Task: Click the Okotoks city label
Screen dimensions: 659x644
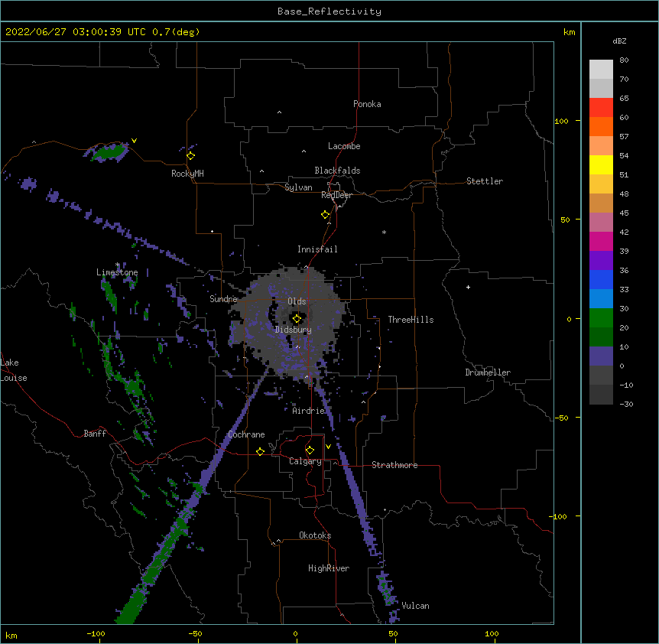Action: pos(315,535)
